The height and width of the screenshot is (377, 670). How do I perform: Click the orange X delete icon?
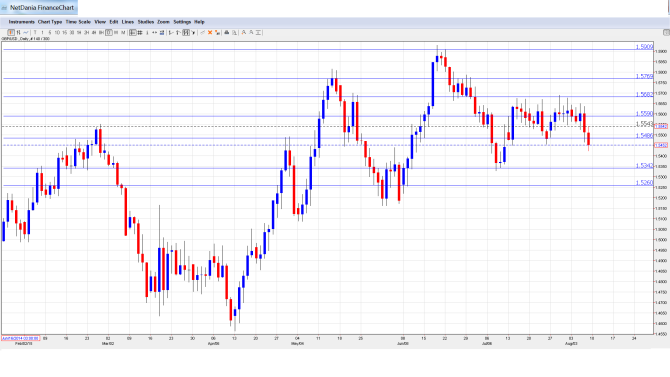210,32
